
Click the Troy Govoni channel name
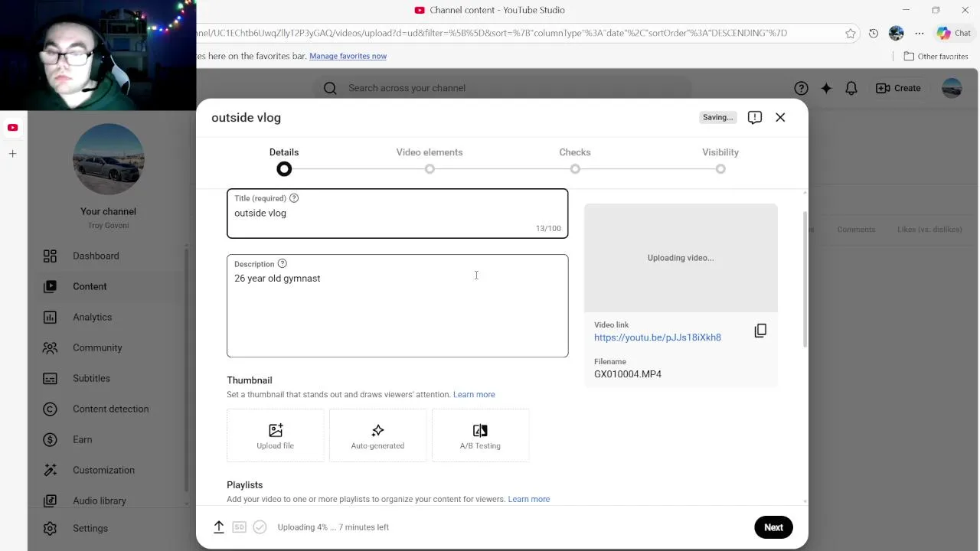tap(108, 226)
